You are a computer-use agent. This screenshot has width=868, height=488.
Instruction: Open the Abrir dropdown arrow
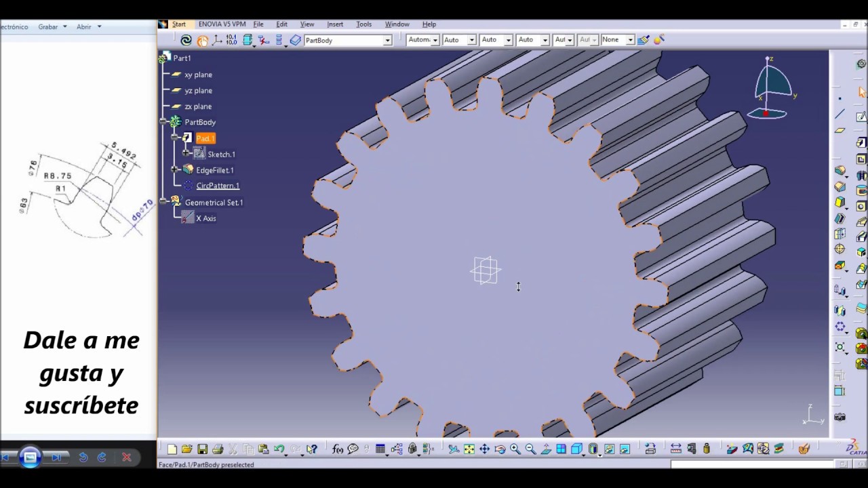click(99, 26)
